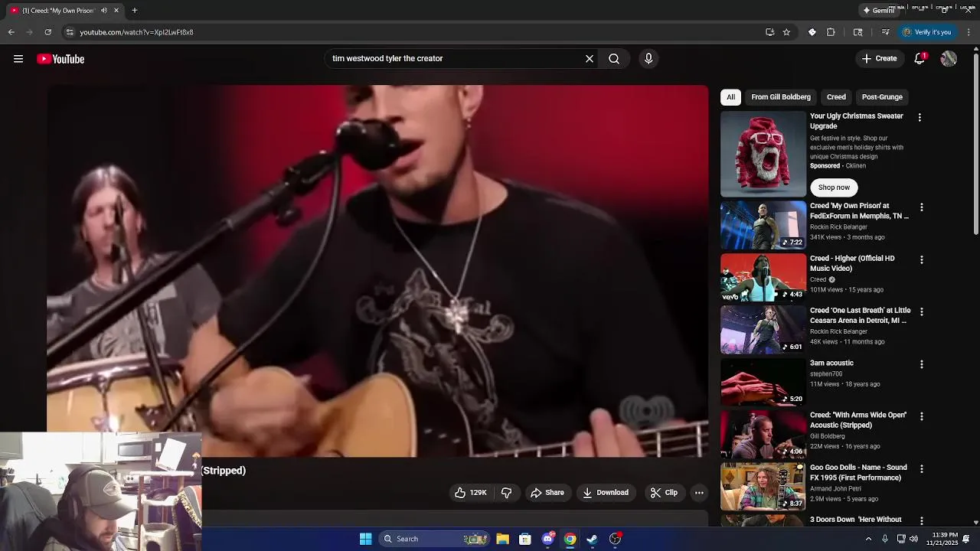Open the Extensions puzzle icon
This screenshot has width=980, height=551.
(831, 32)
